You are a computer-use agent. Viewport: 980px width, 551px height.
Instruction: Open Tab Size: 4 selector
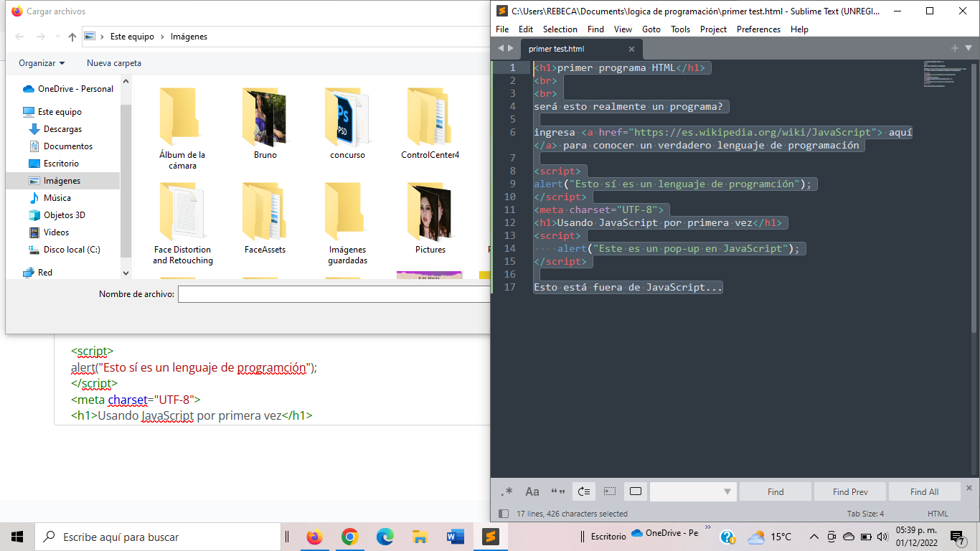click(x=865, y=514)
